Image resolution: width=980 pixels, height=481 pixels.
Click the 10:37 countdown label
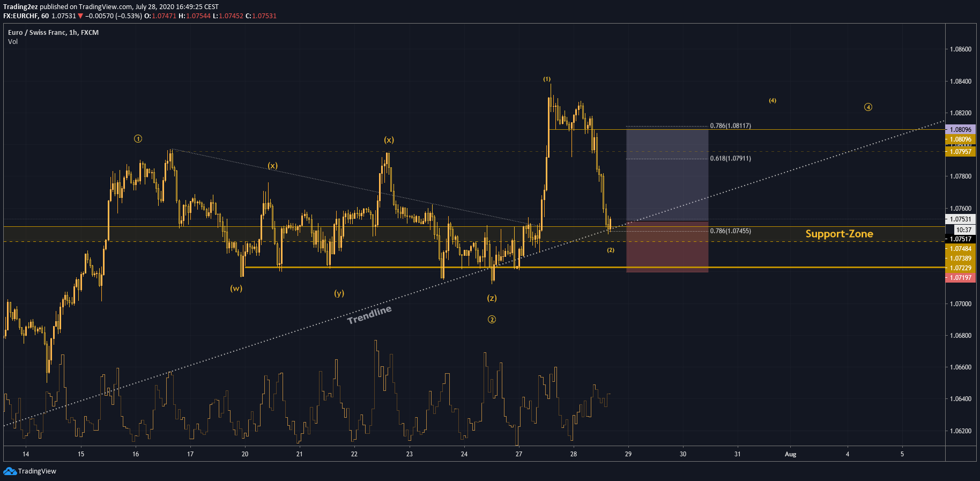tap(964, 230)
